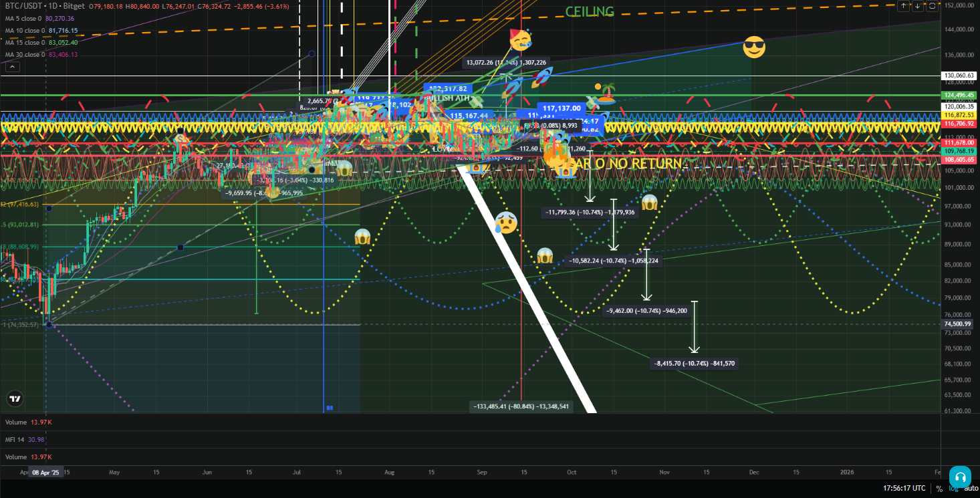Open the timezone menu showing UTC time
This screenshot has width=980, height=498.
click(904, 489)
